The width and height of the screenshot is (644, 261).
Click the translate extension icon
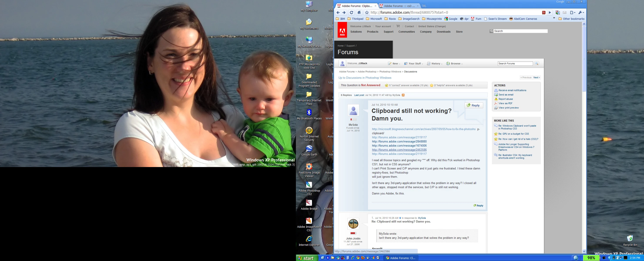pos(557,12)
